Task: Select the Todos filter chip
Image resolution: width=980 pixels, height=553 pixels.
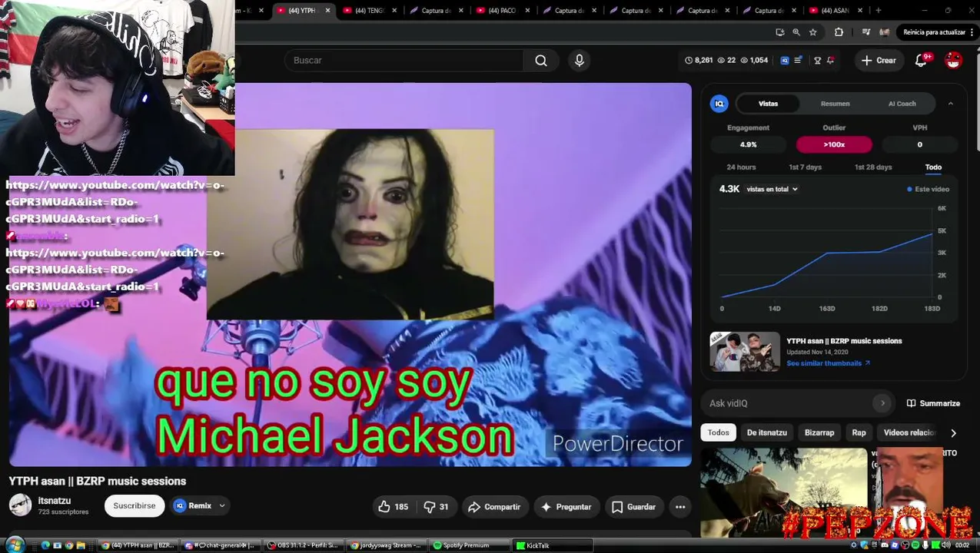Action: (718, 432)
